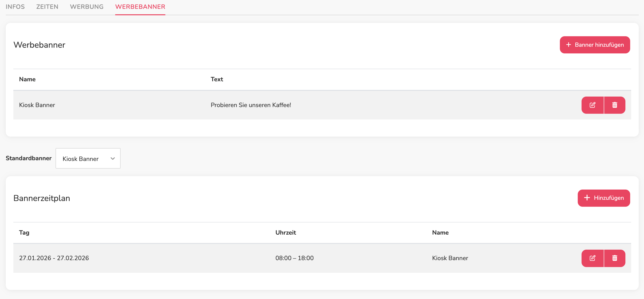The height and width of the screenshot is (299, 644).
Task: Click the Tag column header
Action: tap(24, 233)
